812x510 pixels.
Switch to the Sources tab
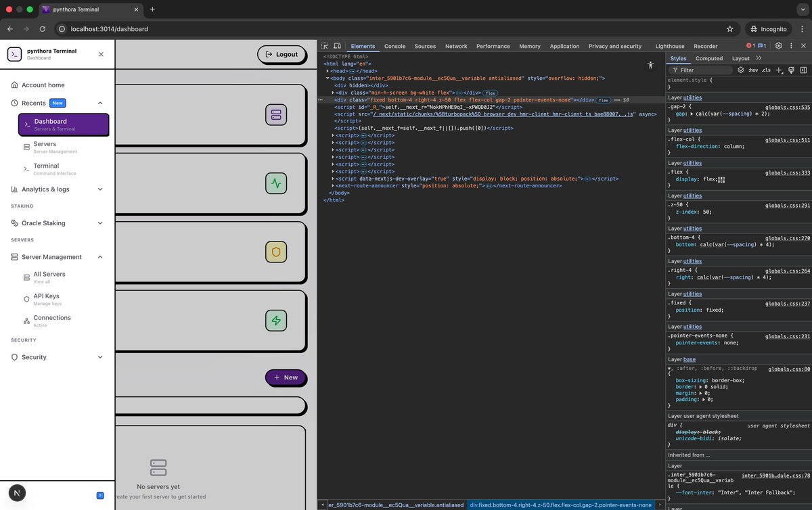(425, 46)
